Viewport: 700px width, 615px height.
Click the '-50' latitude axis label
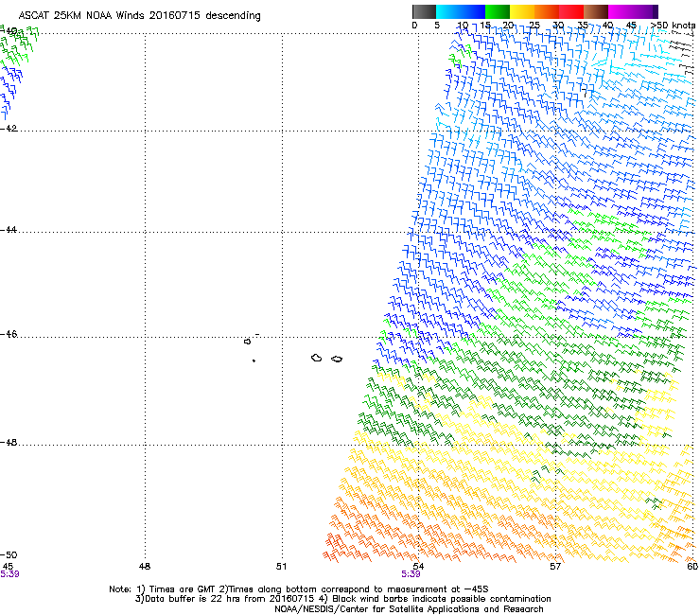pos(9,554)
